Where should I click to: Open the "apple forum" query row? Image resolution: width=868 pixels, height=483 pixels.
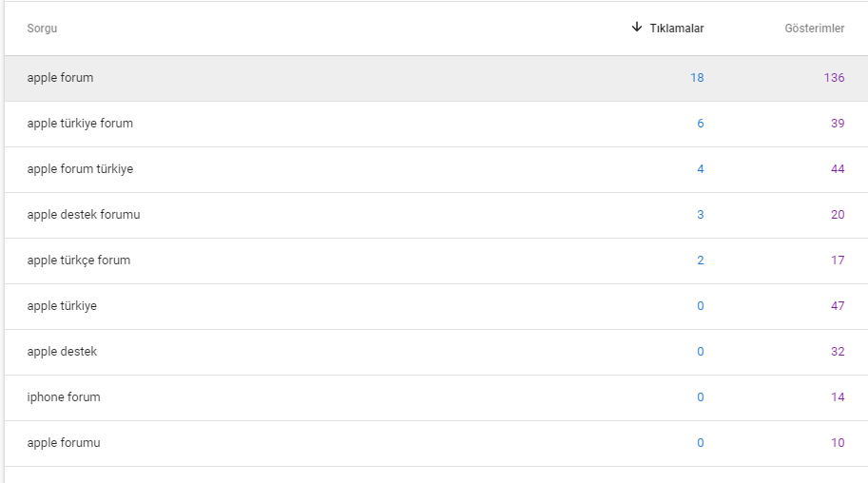click(x=436, y=78)
